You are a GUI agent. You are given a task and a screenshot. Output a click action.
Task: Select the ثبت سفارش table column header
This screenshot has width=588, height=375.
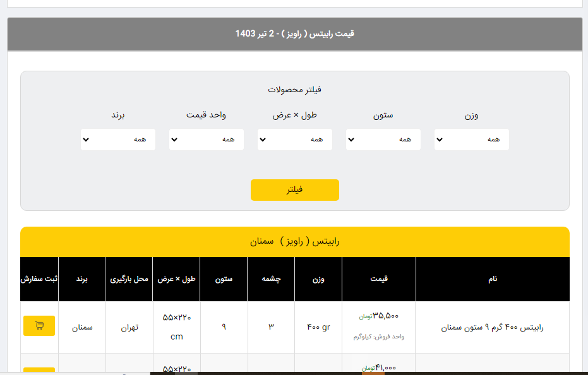39,279
